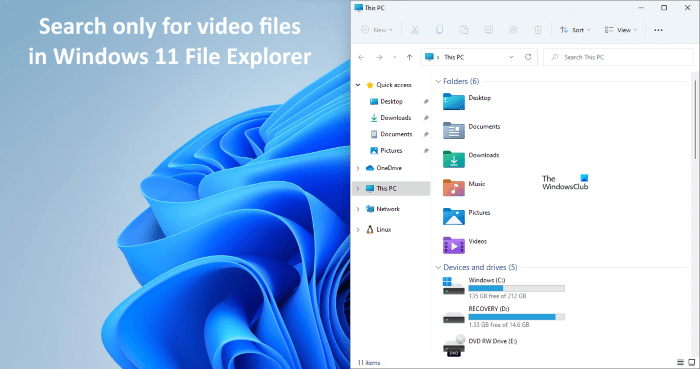
Task: Collapse the Folders (6) group
Action: pyautogui.click(x=438, y=81)
